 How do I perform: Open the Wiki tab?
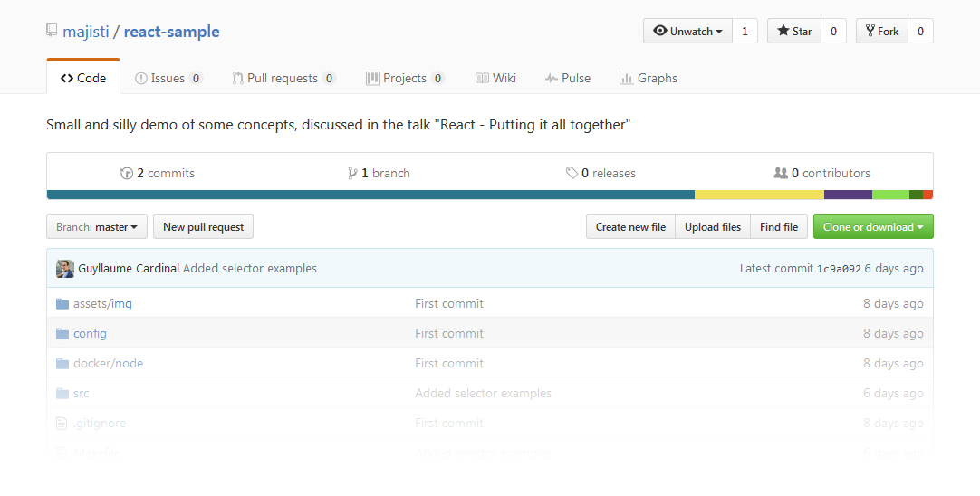click(x=495, y=78)
